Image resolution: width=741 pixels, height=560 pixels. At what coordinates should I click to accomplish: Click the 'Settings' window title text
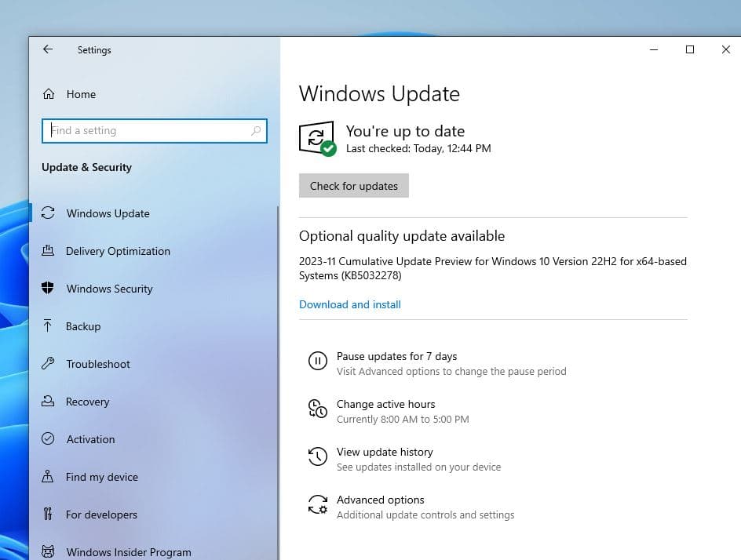94,50
